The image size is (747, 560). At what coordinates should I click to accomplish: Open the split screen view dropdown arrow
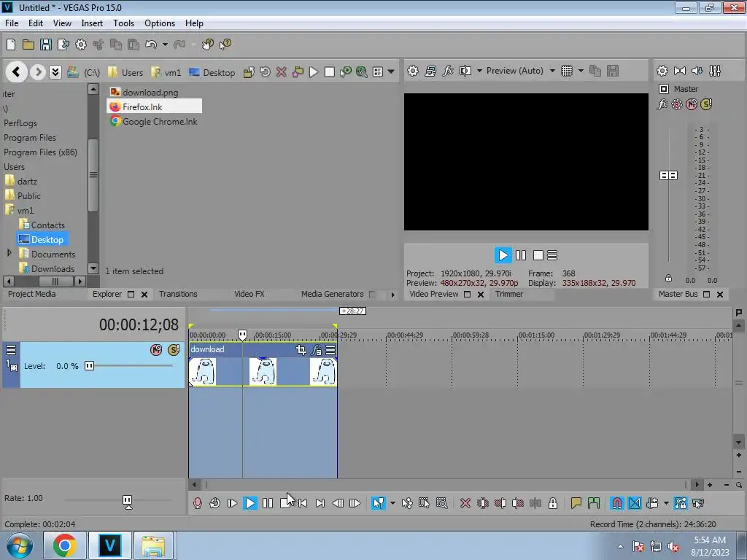pyautogui.click(x=479, y=71)
